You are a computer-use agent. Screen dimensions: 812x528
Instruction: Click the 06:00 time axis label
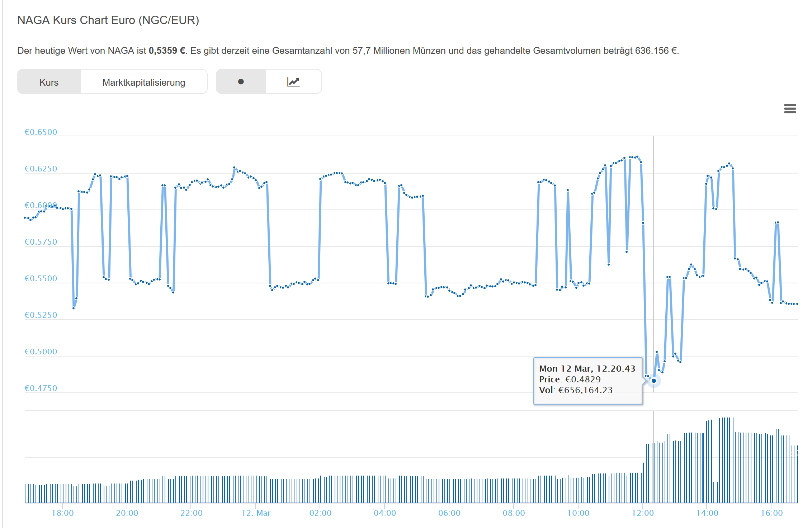pyautogui.click(x=449, y=513)
